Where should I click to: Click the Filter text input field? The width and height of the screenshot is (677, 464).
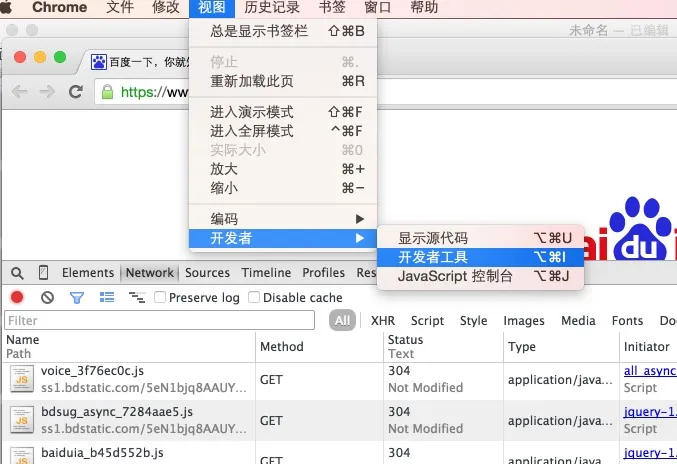[159, 320]
